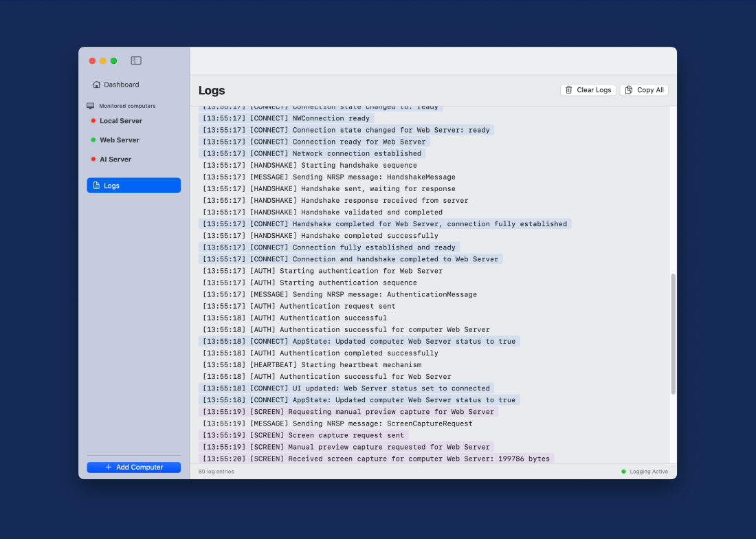Click the Copy All button
This screenshot has height=539, width=756.
(x=644, y=90)
